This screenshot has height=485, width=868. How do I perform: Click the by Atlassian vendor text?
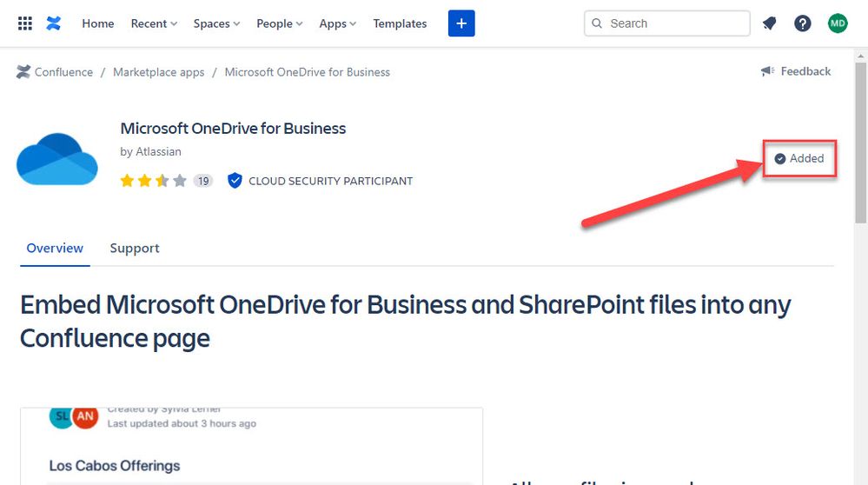point(150,152)
